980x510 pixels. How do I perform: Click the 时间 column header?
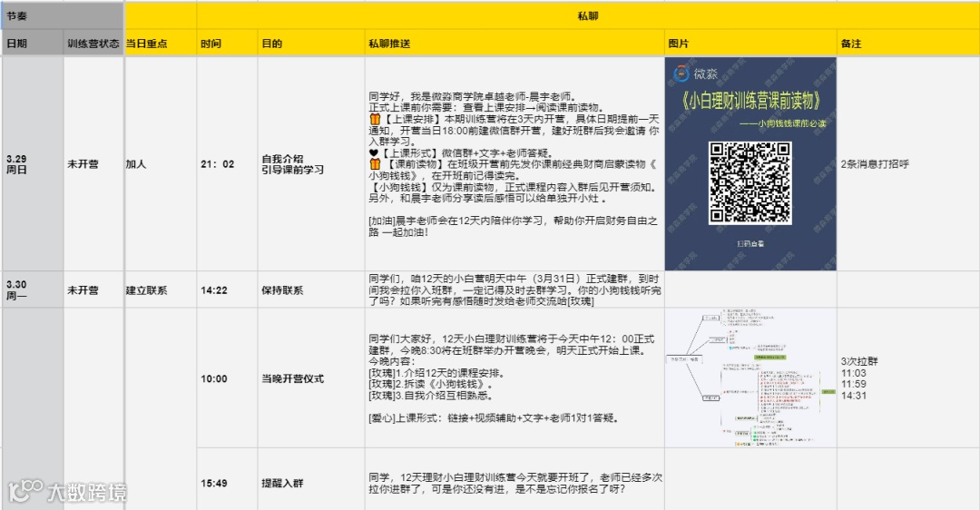click(228, 44)
